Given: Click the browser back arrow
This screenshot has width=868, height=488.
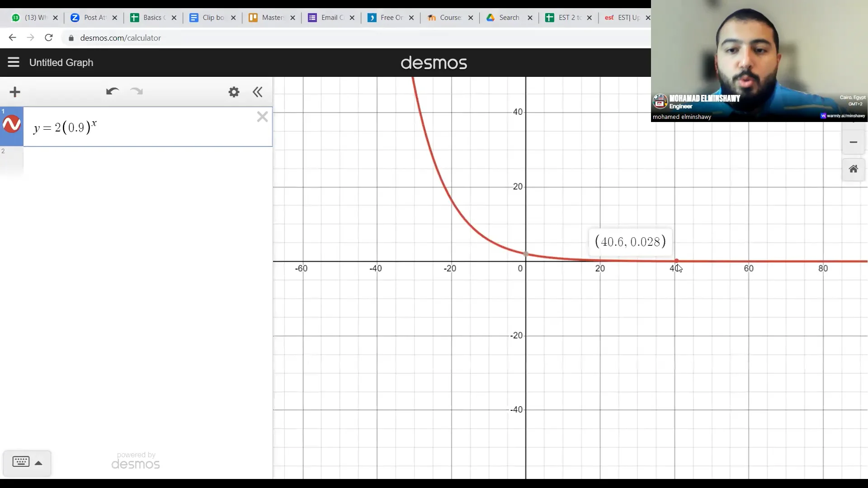Looking at the screenshot, I should (12, 38).
